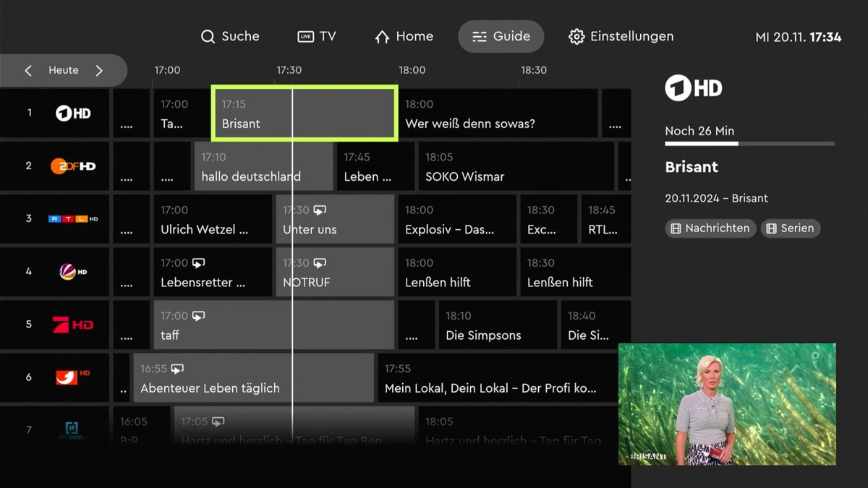868x488 pixels.
Task: Go to Home in the navigation
Action: tap(404, 36)
